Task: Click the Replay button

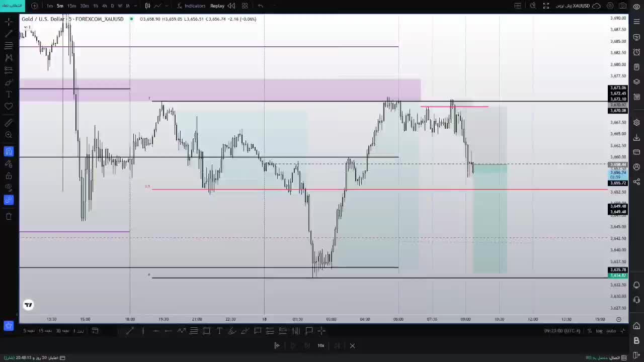Action: 217,6
